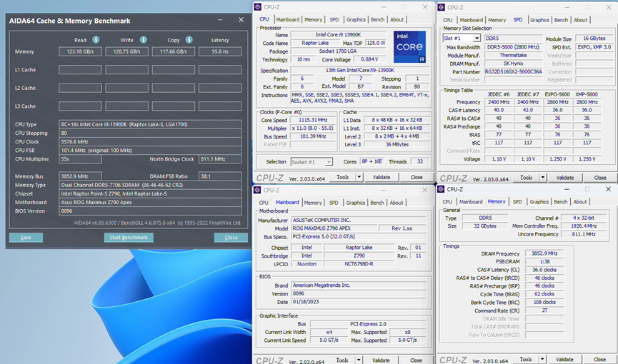This screenshot has height=364, width=618.
Task: Click the info icon next to Write
Action: (x=144, y=40)
